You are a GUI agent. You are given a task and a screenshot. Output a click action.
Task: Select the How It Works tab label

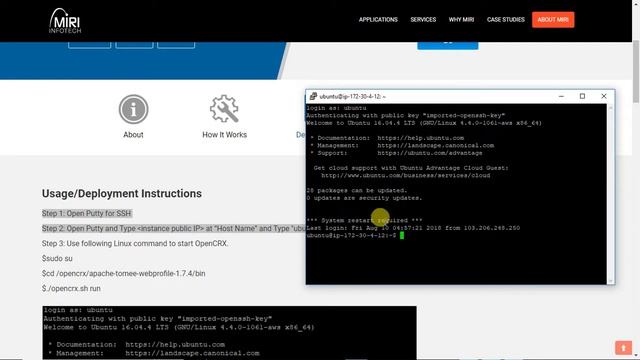(x=224, y=135)
